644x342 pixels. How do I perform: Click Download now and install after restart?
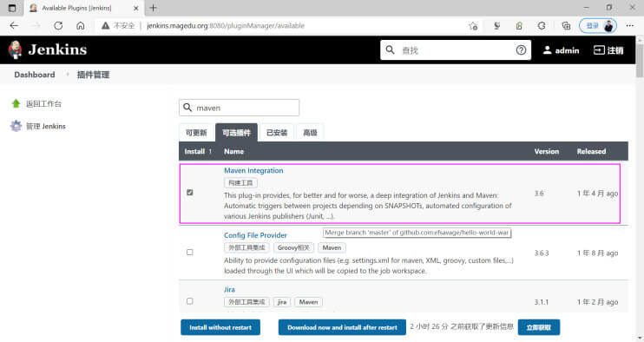(342, 327)
